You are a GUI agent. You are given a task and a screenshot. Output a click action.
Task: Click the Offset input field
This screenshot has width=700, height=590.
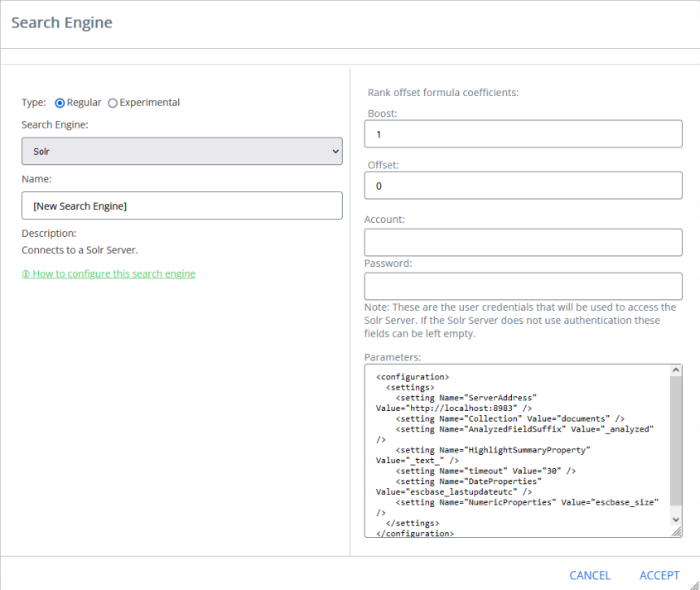[524, 186]
